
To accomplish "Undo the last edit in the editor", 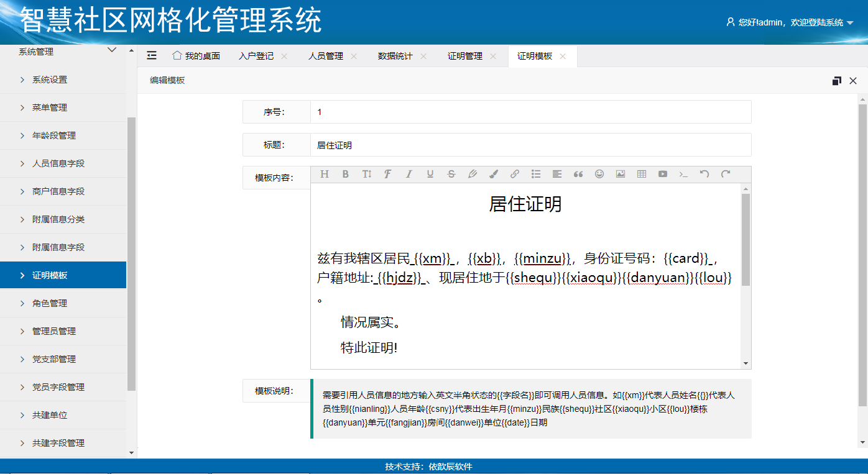I will click(704, 175).
